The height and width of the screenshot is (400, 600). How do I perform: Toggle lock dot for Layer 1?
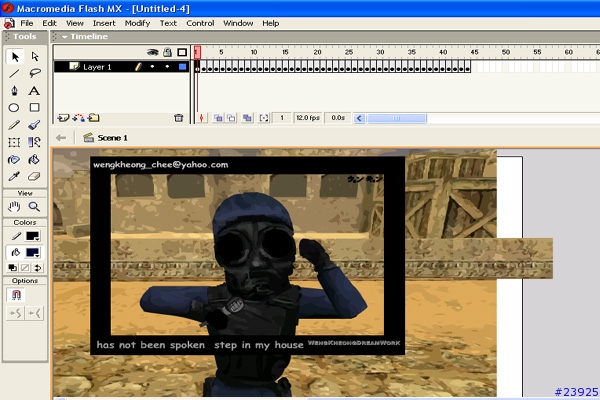(x=167, y=67)
